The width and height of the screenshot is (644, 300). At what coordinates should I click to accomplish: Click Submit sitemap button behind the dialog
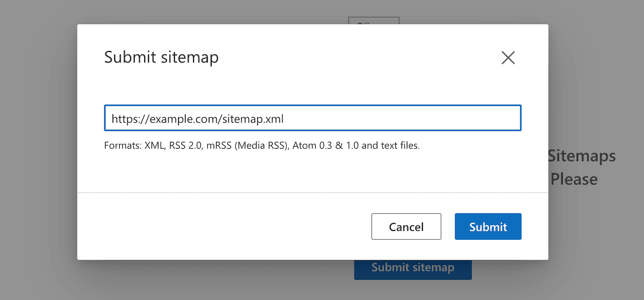[x=413, y=267]
